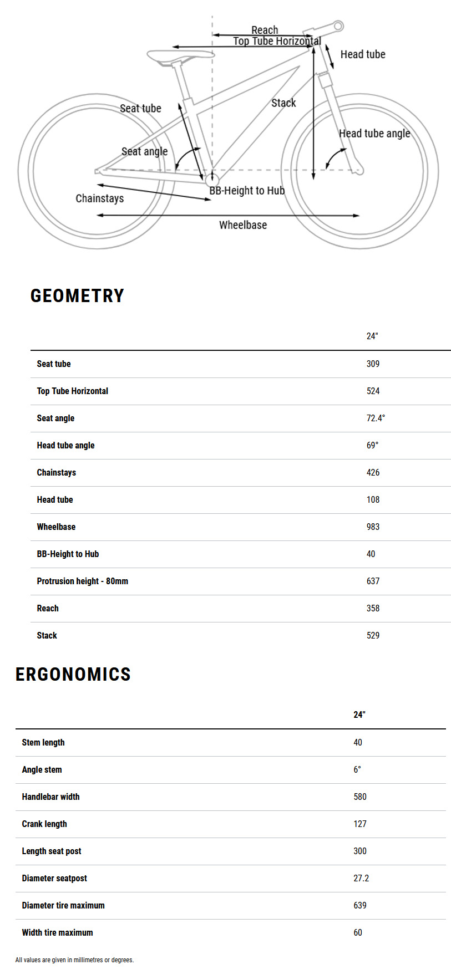Click the ERGONOMICS section heading
This screenshot has width=451, height=980.
pyautogui.click(x=73, y=674)
